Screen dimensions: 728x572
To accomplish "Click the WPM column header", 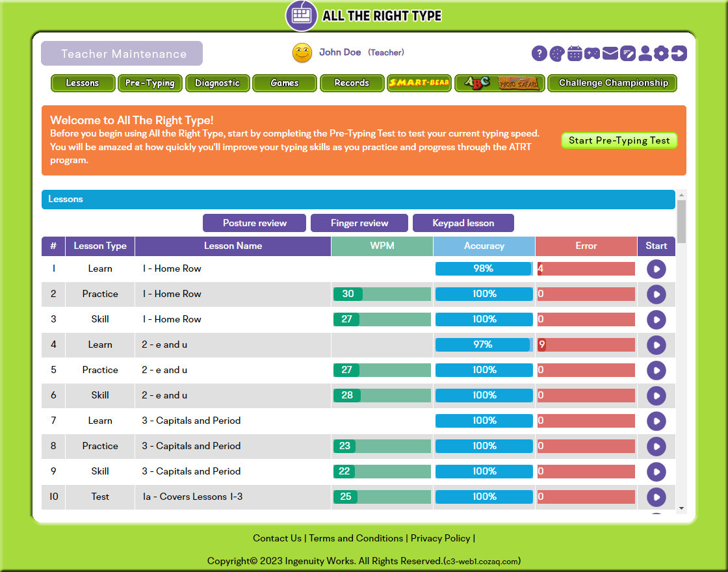I will click(382, 246).
